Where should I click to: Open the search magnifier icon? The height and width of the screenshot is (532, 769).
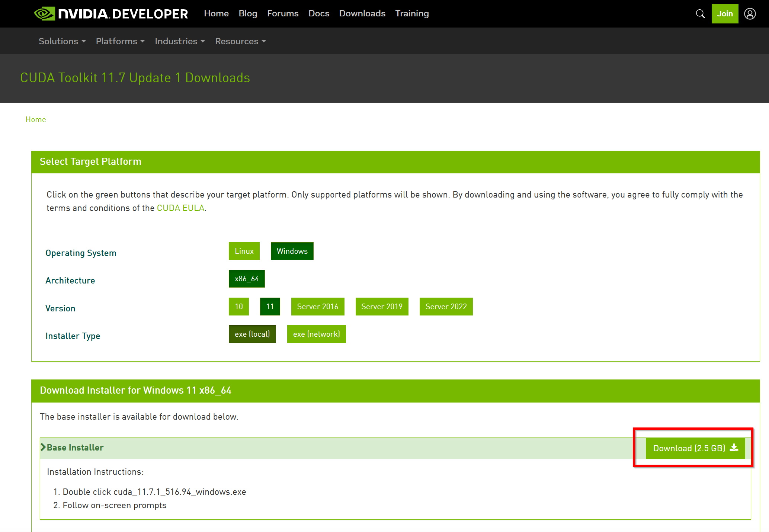700,14
